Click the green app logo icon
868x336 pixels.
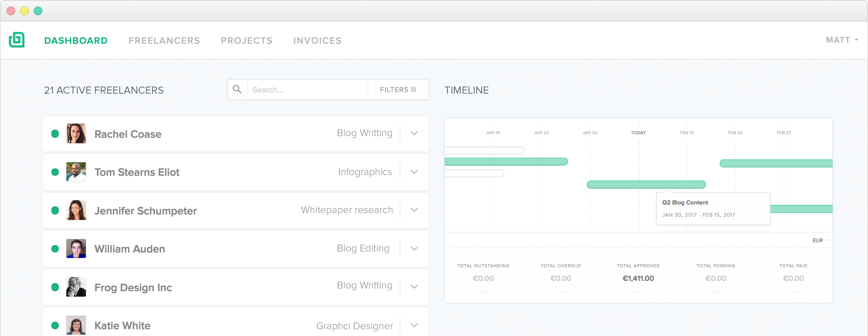click(17, 40)
